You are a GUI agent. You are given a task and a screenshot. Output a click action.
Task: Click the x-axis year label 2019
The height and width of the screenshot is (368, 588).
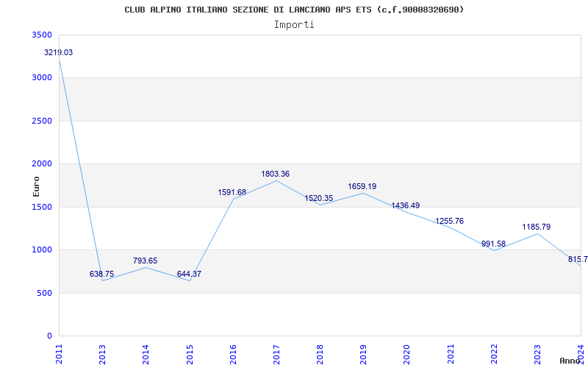coord(364,355)
